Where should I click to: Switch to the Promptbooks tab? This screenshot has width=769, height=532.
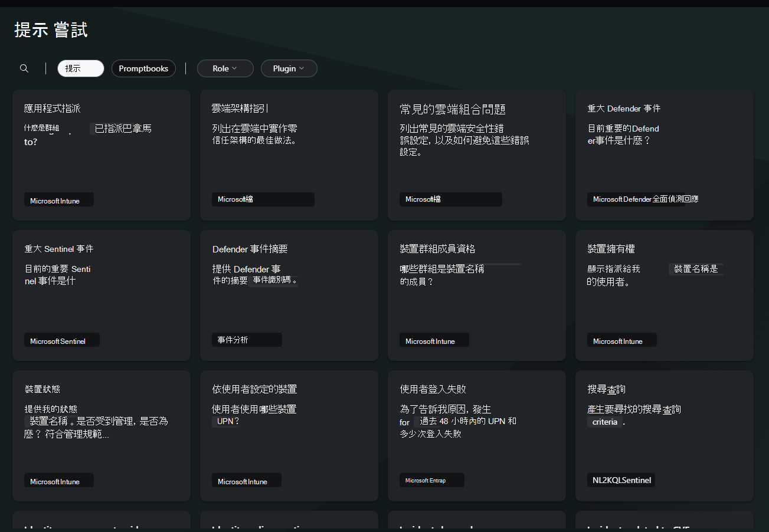(x=143, y=68)
